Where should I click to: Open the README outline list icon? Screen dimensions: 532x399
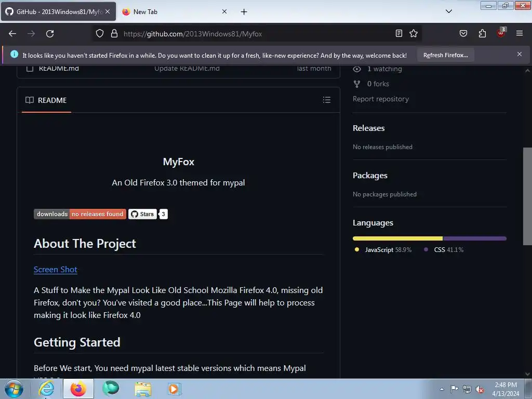(327, 100)
